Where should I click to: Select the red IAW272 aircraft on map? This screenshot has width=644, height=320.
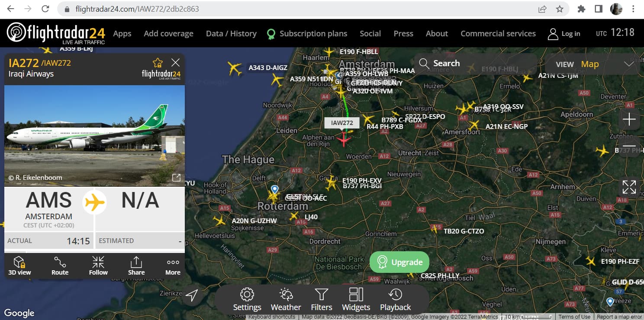pos(344,139)
